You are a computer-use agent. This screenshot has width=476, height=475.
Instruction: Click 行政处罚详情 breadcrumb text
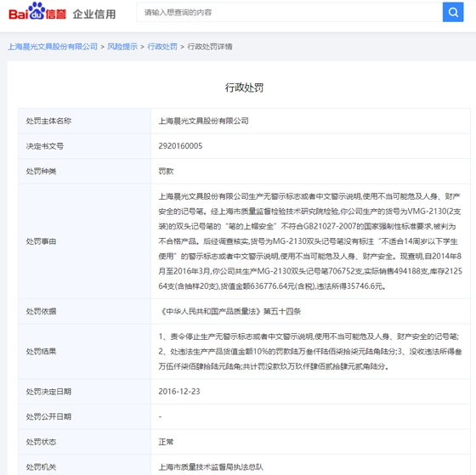[x=210, y=47]
